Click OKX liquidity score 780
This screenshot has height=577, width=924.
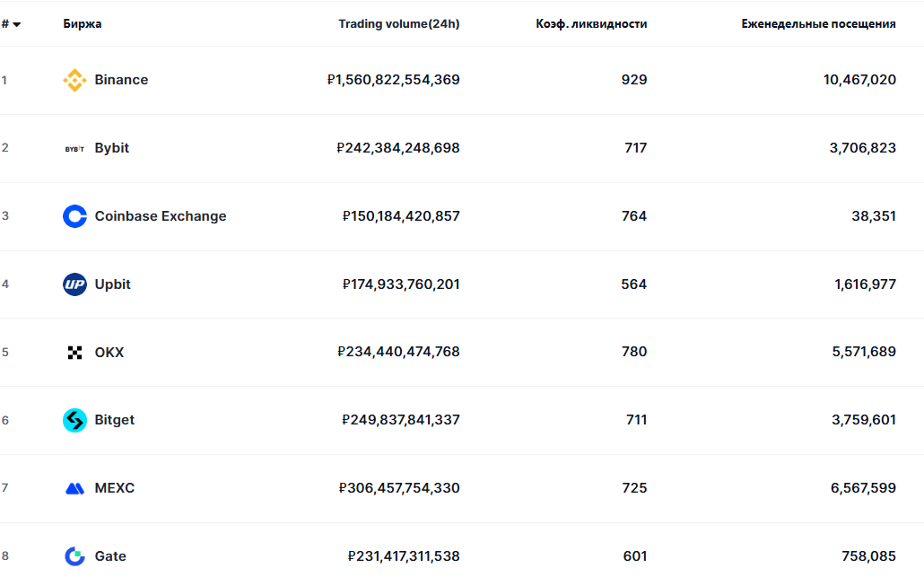634,352
